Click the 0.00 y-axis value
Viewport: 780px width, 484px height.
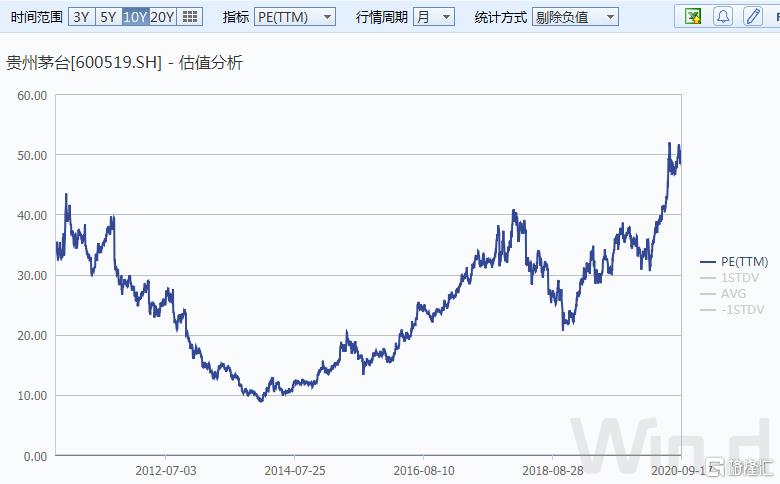click(x=35, y=456)
